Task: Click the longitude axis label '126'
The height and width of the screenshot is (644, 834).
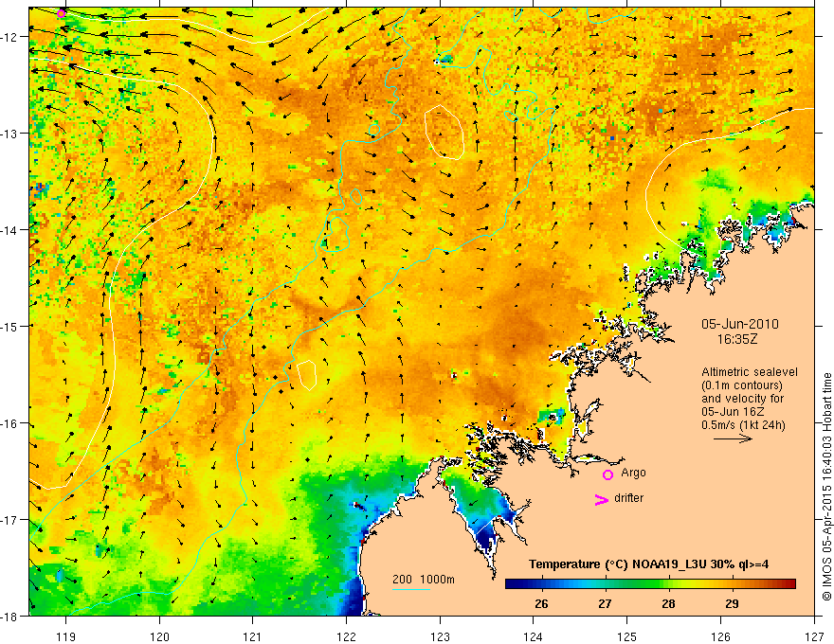Action: coord(720,636)
